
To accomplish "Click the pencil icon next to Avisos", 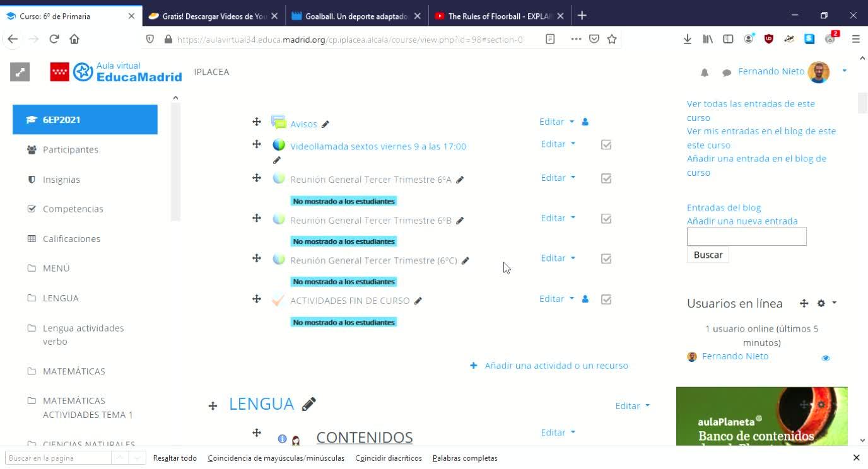I will pyautogui.click(x=325, y=124).
